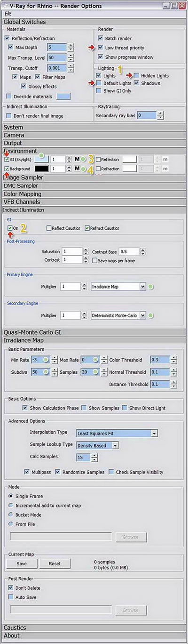Click Browse in the Post Render section
This screenshot has width=188, height=644.
tap(131, 610)
